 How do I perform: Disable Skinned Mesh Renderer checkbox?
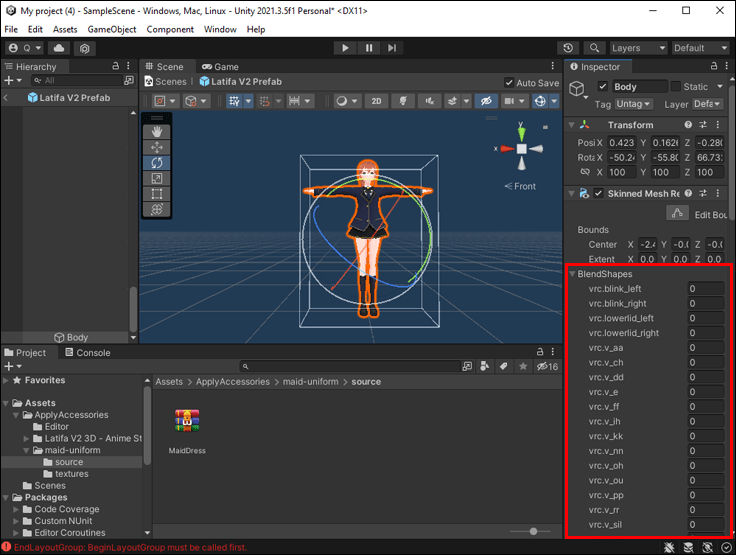pyautogui.click(x=598, y=193)
